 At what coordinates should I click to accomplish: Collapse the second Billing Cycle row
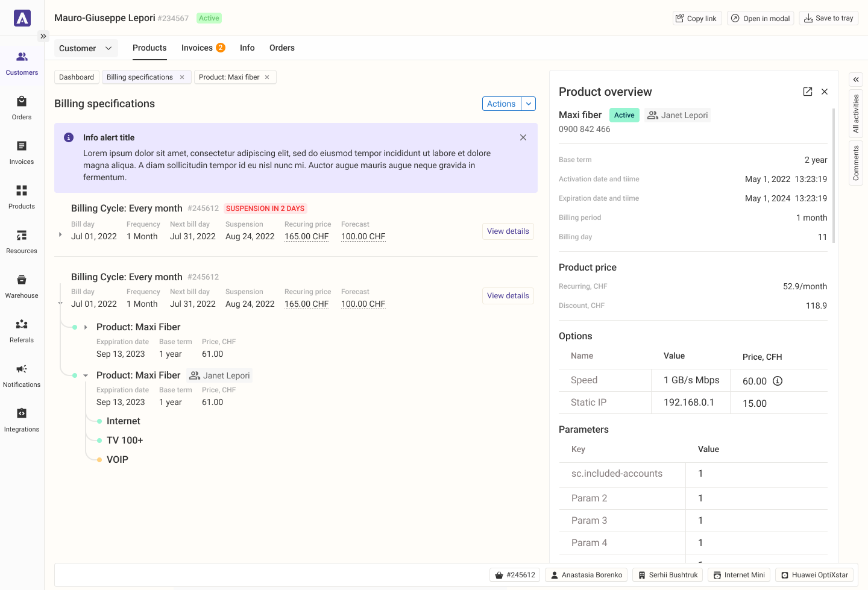[60, 303]
